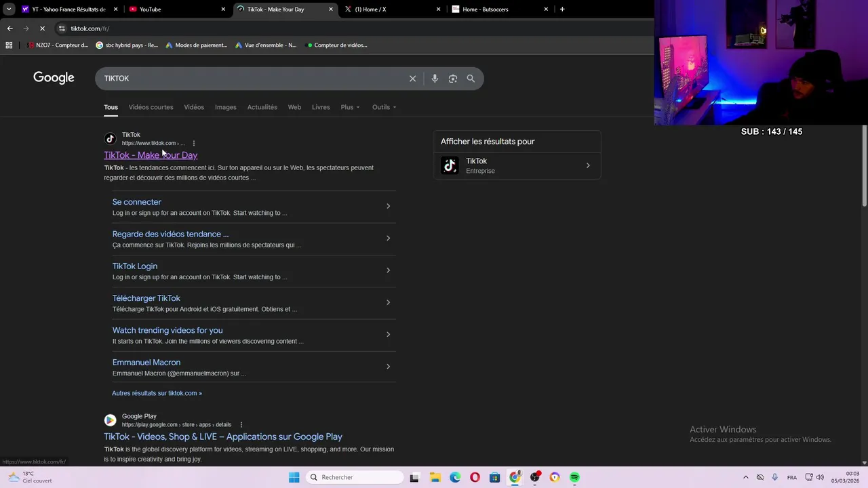This screenshot has height=488, width=868.
Task: Open Watch trending videos for you link
Action: (167, 330)
